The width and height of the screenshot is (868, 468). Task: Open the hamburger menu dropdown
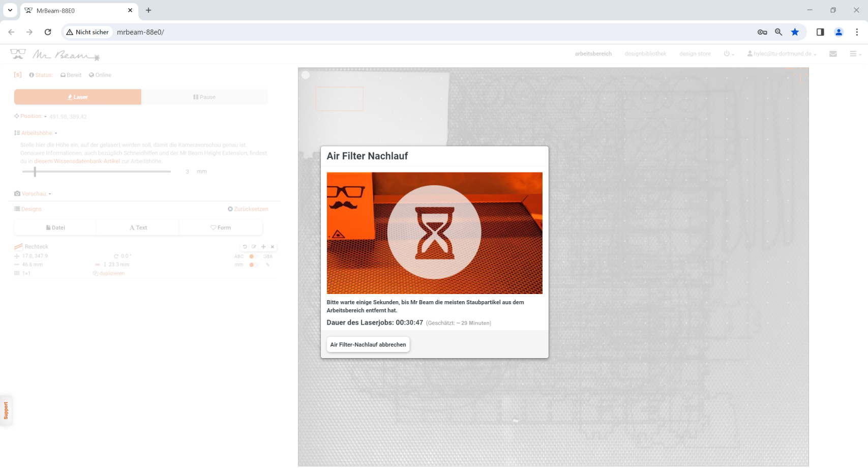click(855, 53)
